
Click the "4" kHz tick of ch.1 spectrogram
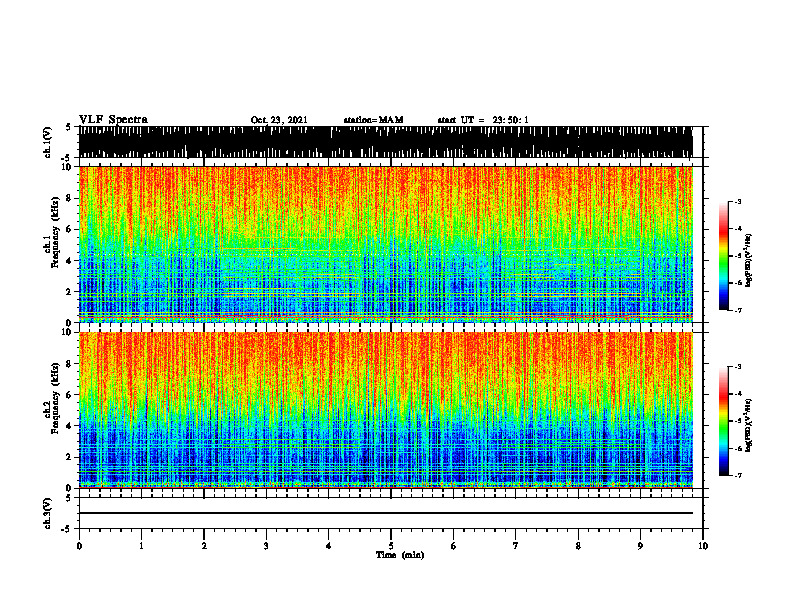point(69,261)
